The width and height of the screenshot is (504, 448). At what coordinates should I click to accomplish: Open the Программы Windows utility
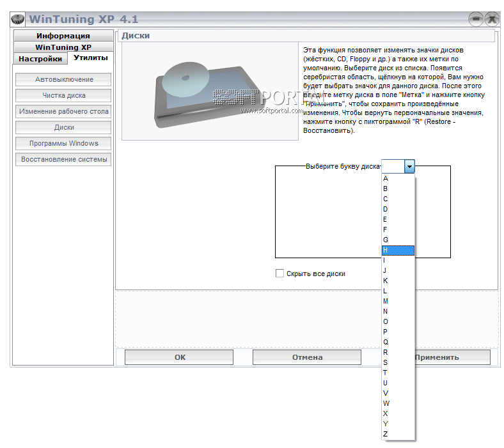point(63,143)
